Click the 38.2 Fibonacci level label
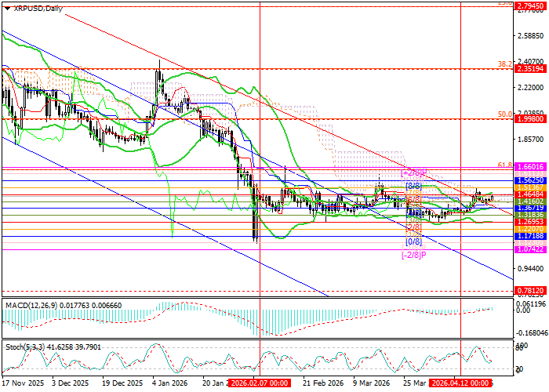Image resolution: width=549 pixels, height=392 pixels. point(504,64)
